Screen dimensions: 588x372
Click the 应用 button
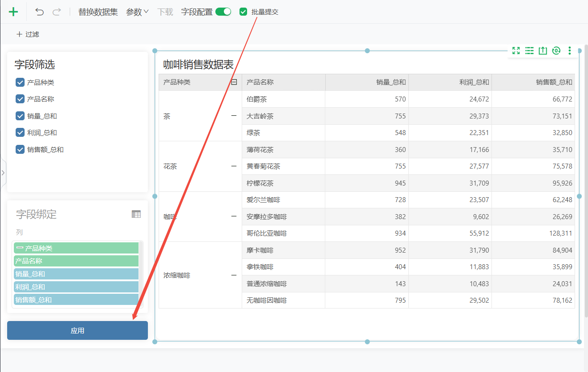coord(77,330)
